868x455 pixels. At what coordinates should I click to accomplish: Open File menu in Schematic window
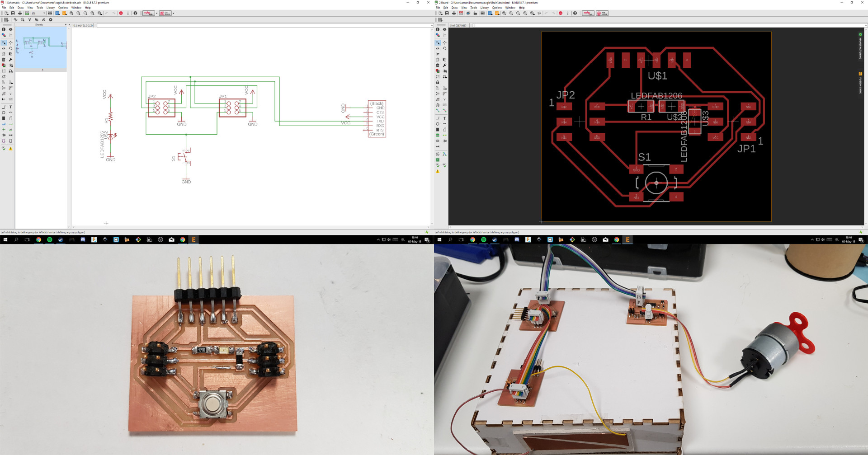4,8
